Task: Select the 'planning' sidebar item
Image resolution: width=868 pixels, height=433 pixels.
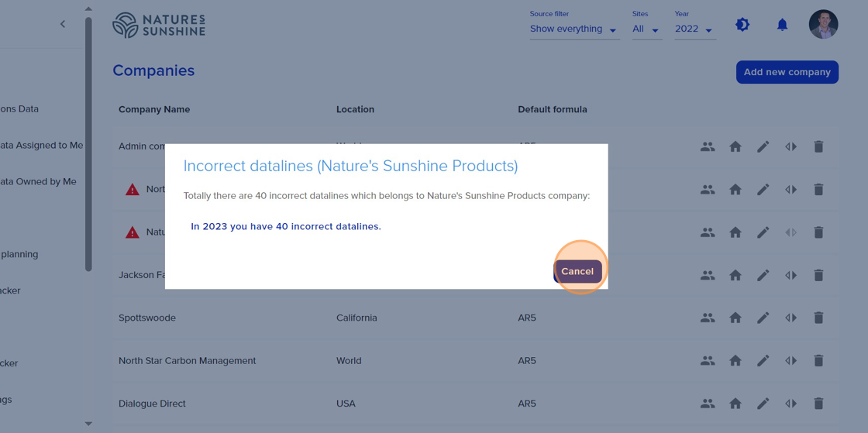Action: point(19,254)
